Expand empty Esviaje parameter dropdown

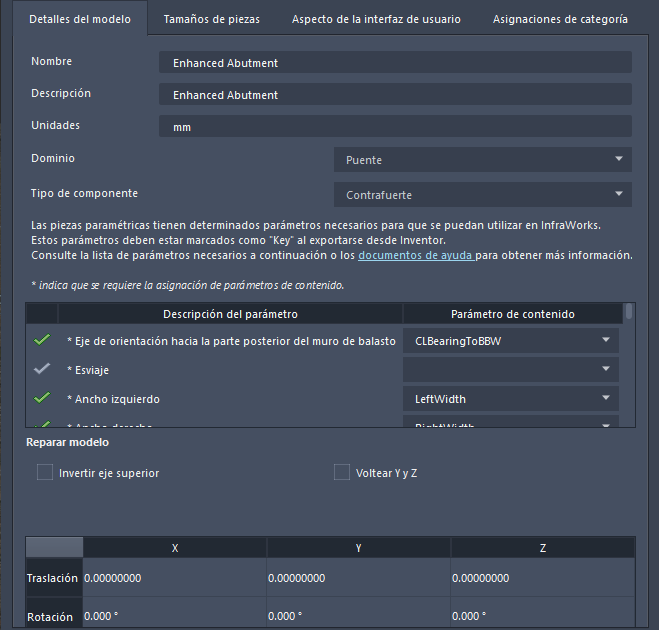pyautogui.click(x=511, y=369)
